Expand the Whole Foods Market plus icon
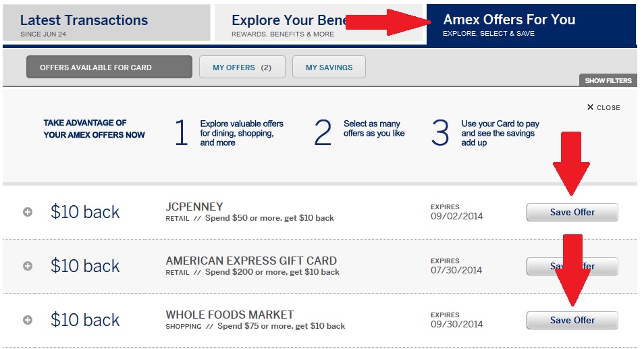Image resolution: width=644 pixels, height=349 pixels. tap(28, 320)
